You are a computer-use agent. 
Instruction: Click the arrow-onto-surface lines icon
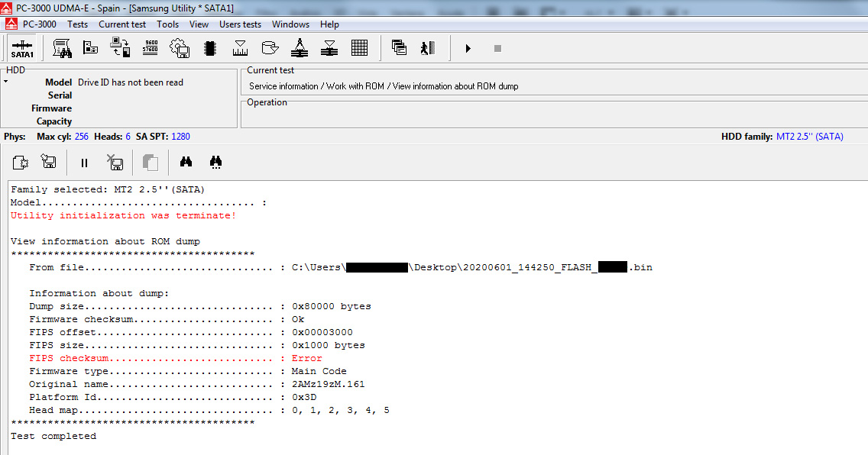pyautogui.click(x=329, y=48)
